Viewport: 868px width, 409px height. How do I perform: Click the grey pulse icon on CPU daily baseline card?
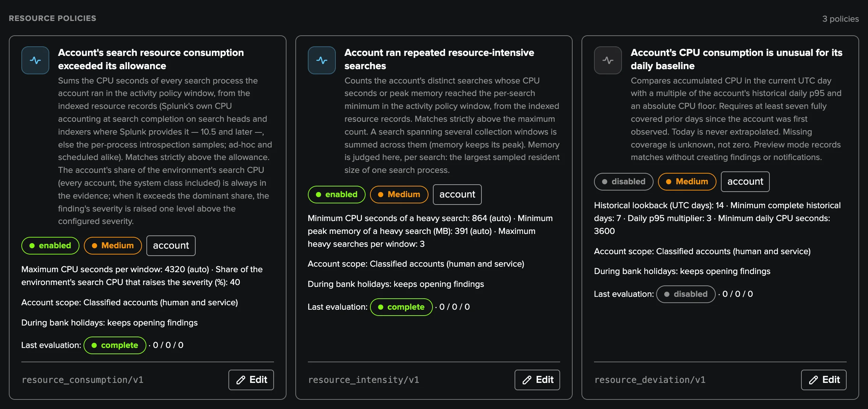608,60
